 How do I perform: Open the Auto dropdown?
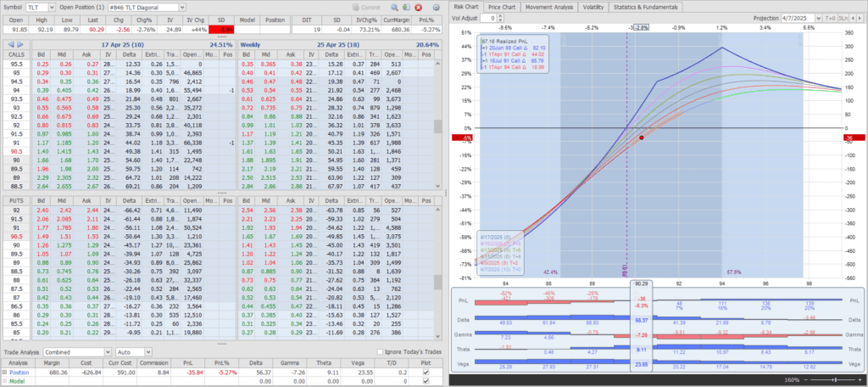147,352
